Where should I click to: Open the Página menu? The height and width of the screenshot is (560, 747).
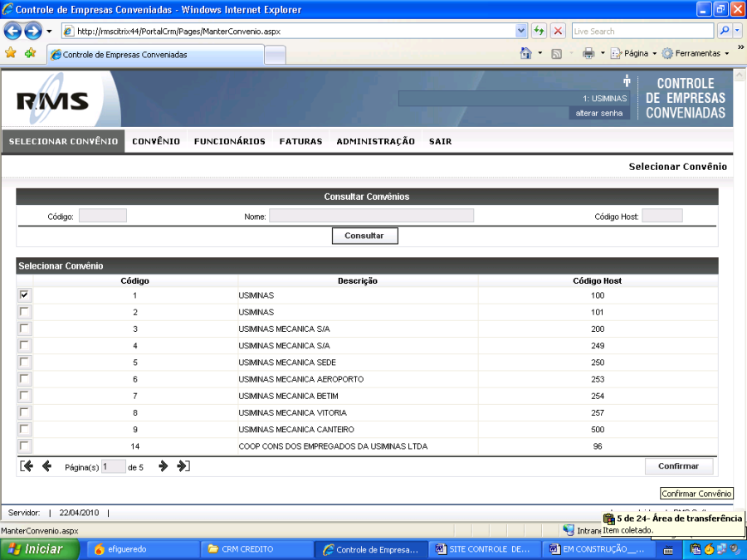pyautogui.click(x=633, y=53)
